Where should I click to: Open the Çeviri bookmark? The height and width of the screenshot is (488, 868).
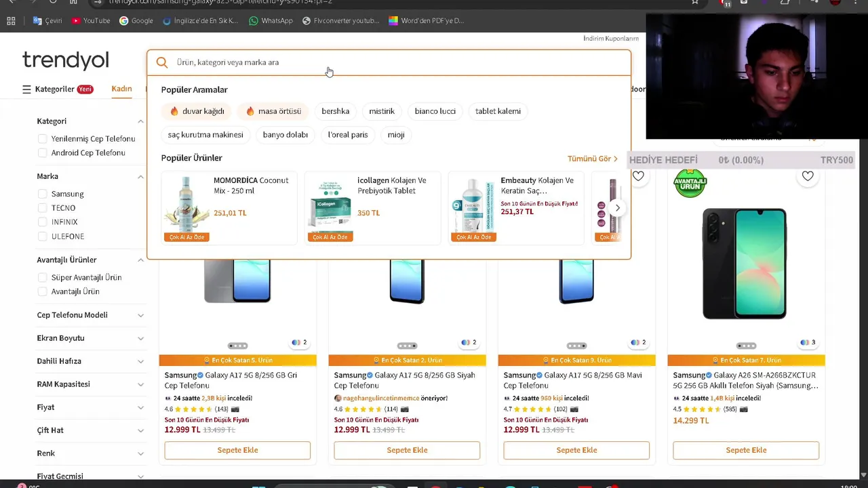click(x=47, y=21)
